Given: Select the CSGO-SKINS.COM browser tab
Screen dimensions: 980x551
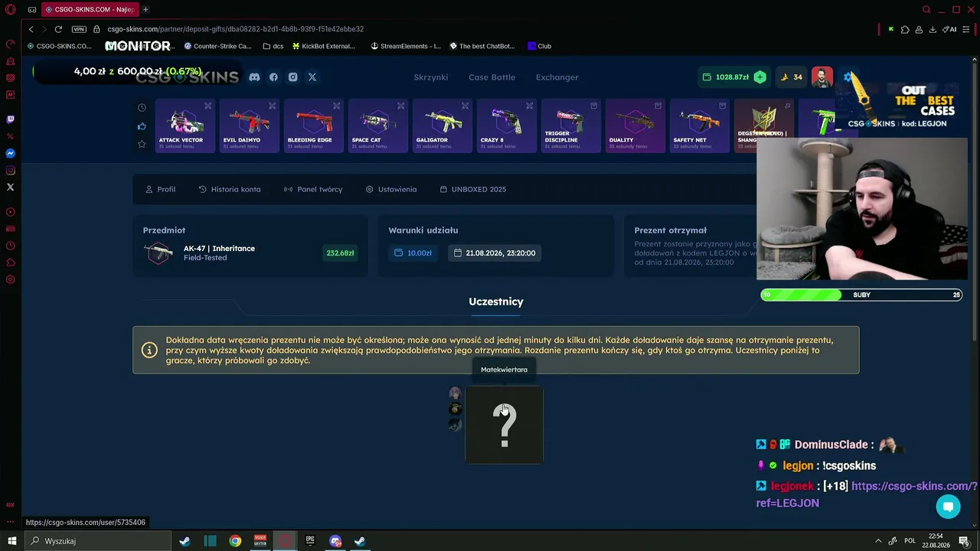Looking at the screenshot, I should 89,10.
